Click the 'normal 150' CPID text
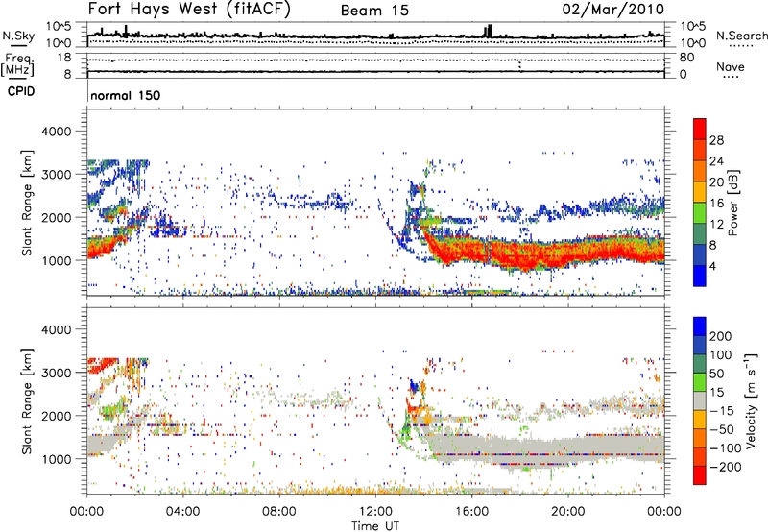768x532 pixels. (x=126, y=95)
